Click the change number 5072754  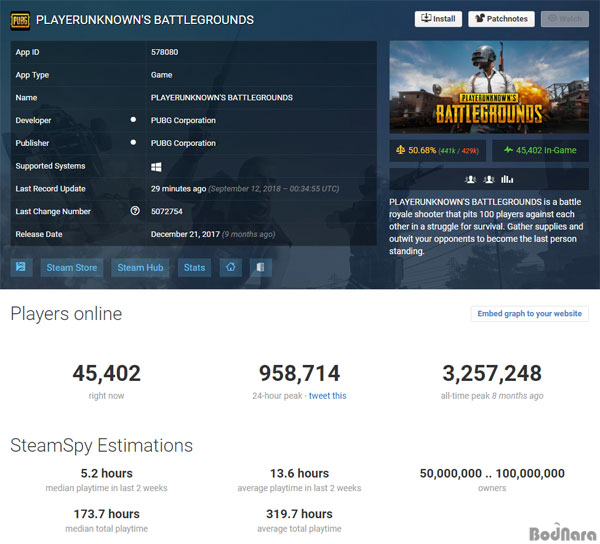coord(166,211)
